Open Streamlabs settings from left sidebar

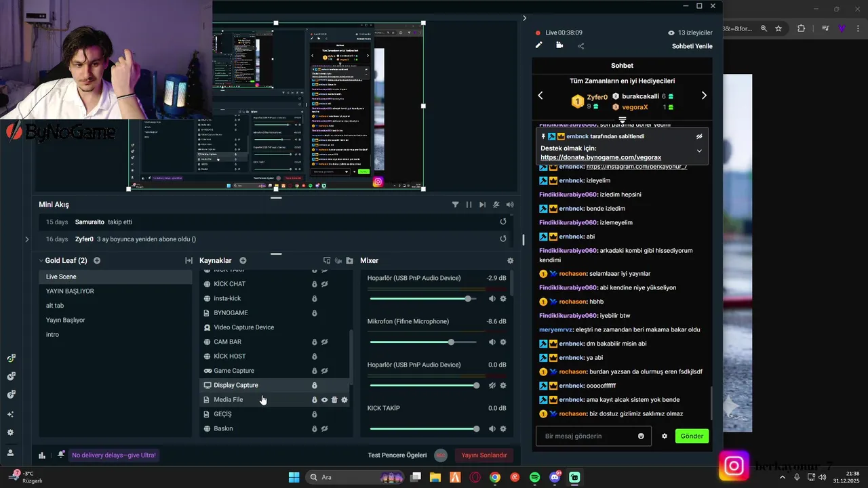(x=10, y=432)
